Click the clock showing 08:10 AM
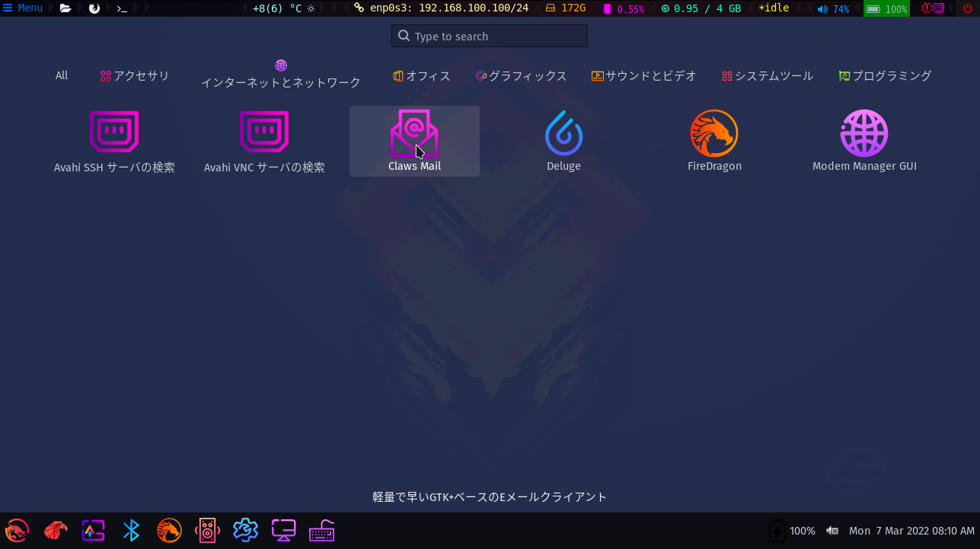This screenshot has height=549, width=980. pyautogui.click(x=911, y=531)
